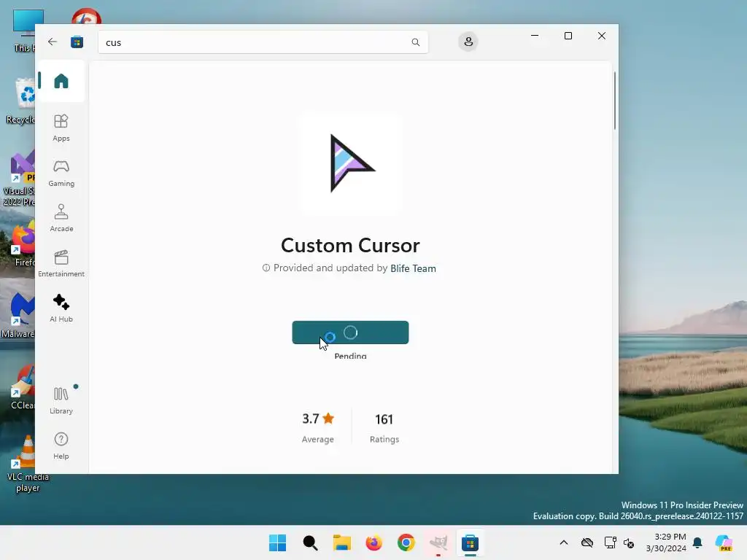The image size is (747, 560).
Task: Click the 3.7 Average rating
Action: [x=318, y=427]
